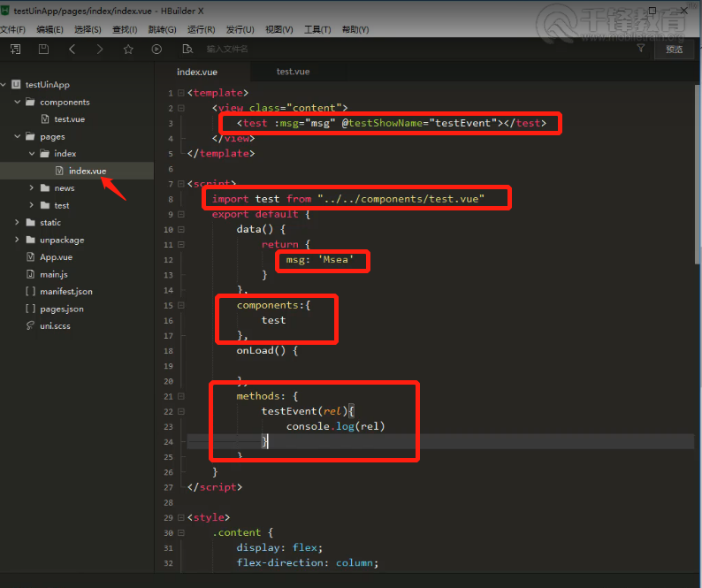Click the 预览 preview button

pos(675,50)
